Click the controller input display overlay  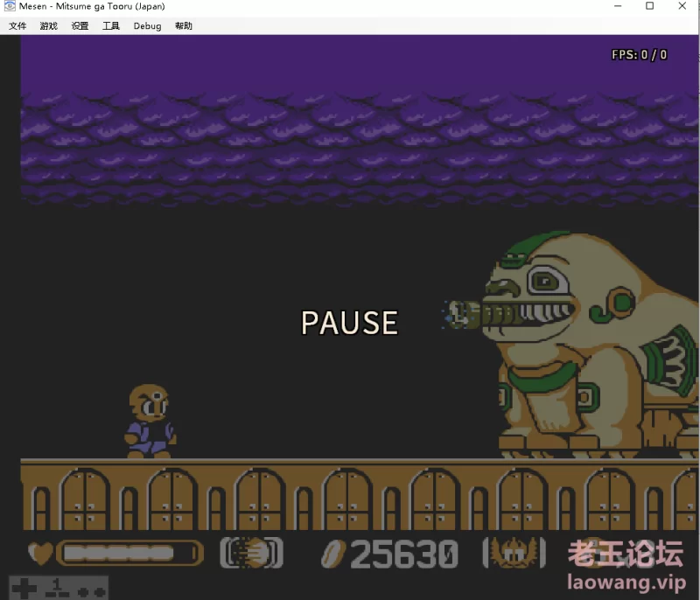pyautogui.click(x=59, y=588)
